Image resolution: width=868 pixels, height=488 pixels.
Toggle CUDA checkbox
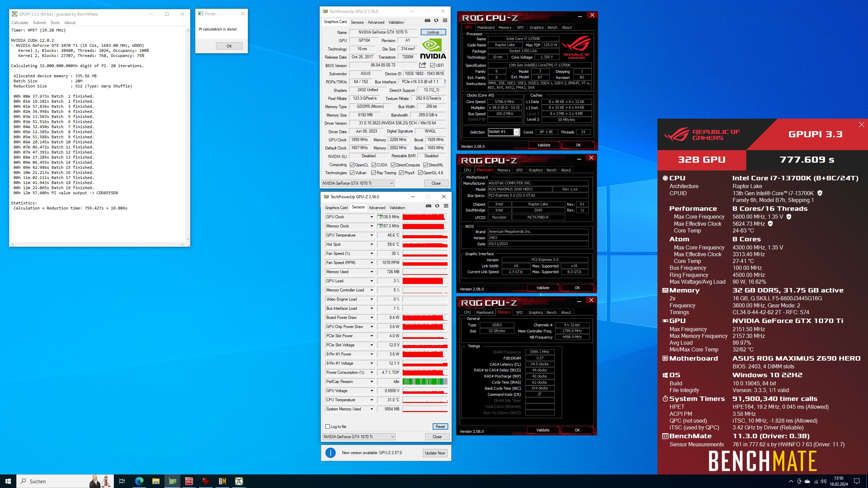pyautogui.click(x=374, y=165)
